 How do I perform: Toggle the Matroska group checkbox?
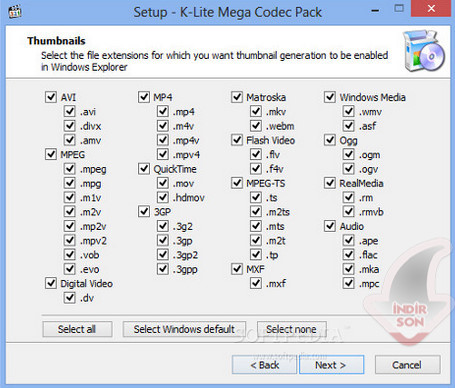(237, 97)
